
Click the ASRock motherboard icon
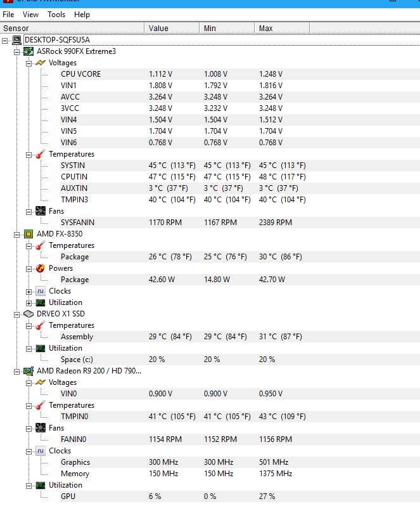pos(29,51)
